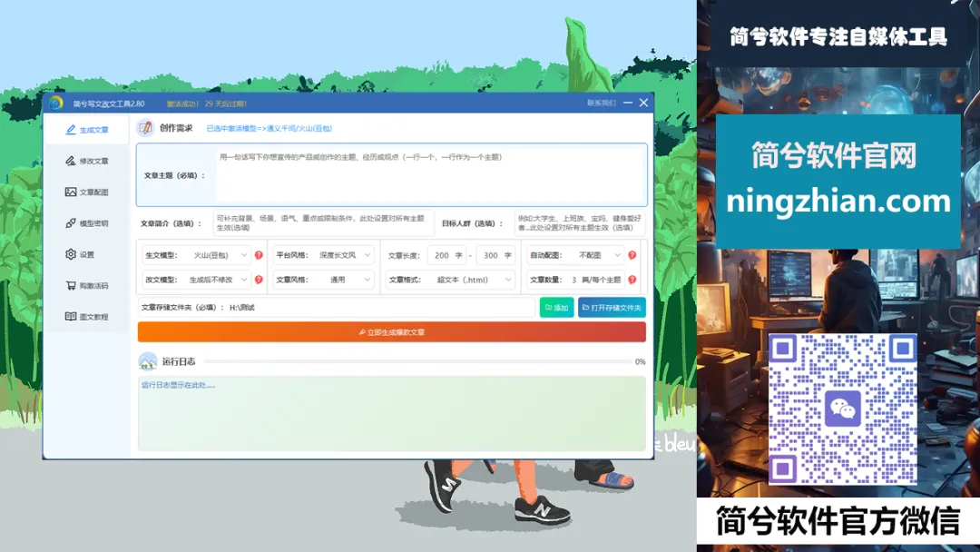Click the maximum 文章长度 field showing 300

point(495,255)
